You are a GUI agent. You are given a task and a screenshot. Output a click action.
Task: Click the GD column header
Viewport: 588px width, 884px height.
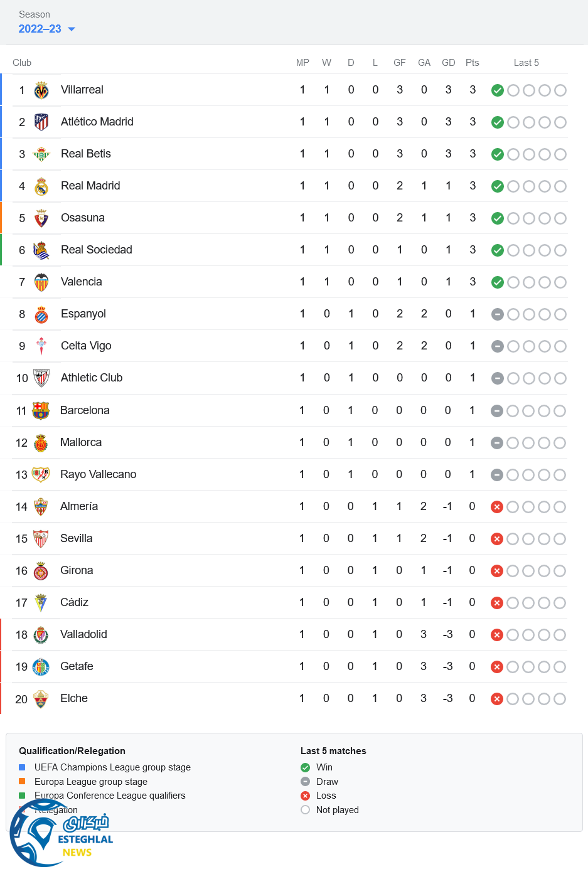pyautogui.click(x=448, y=63)
